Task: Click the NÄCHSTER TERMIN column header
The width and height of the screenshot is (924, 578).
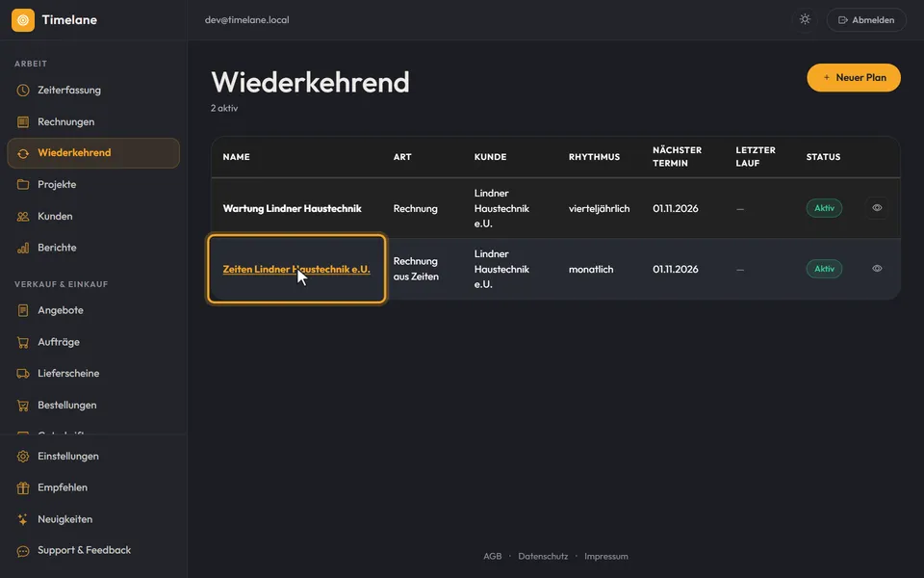Action: (677, 157)
